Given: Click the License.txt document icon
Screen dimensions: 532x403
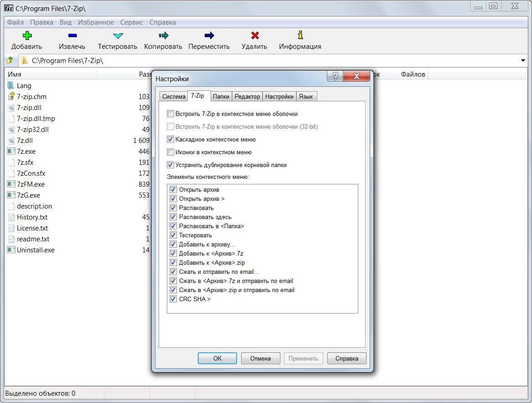Looking at the screenshot, I should [x=11, y=228].
